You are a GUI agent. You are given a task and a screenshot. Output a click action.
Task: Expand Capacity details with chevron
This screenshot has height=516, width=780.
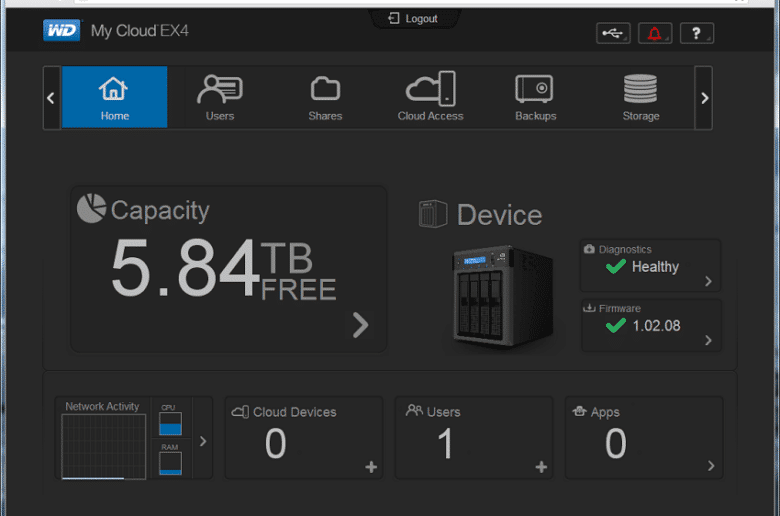click(361, 325)
